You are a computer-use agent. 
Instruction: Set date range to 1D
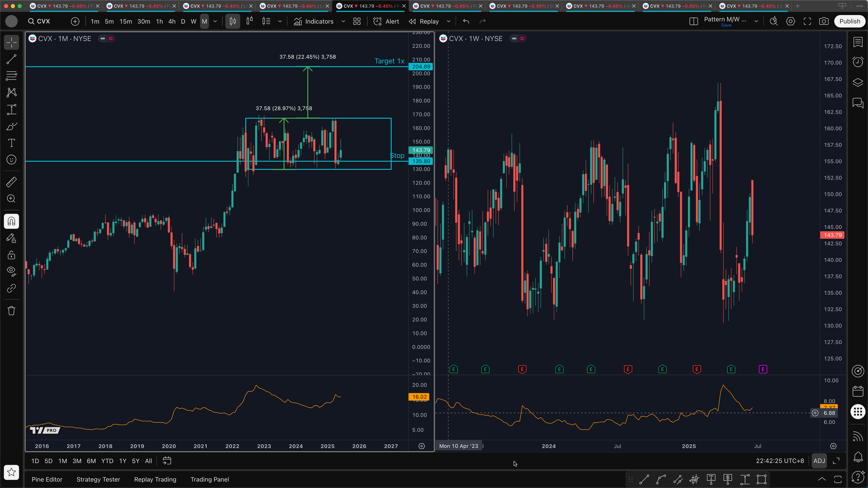click(35, 461)
